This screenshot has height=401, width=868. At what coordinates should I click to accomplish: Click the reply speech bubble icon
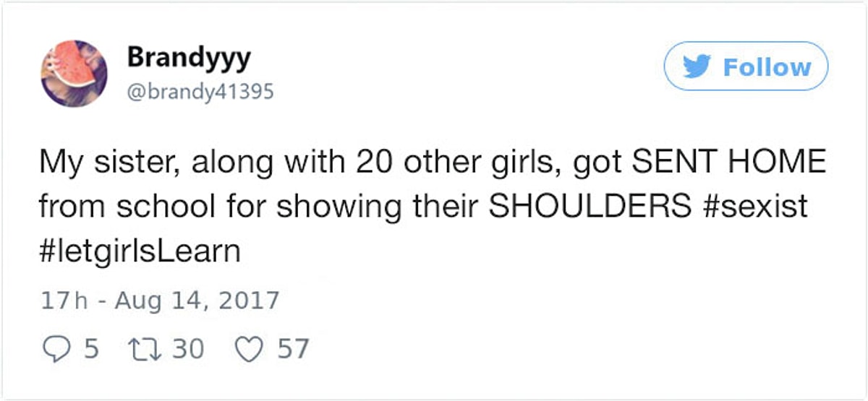54,350
